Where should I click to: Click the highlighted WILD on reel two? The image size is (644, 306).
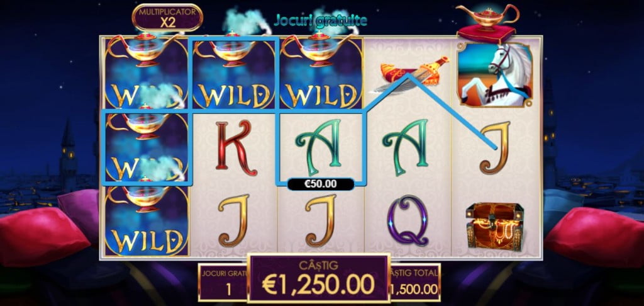tap(234, 73)
